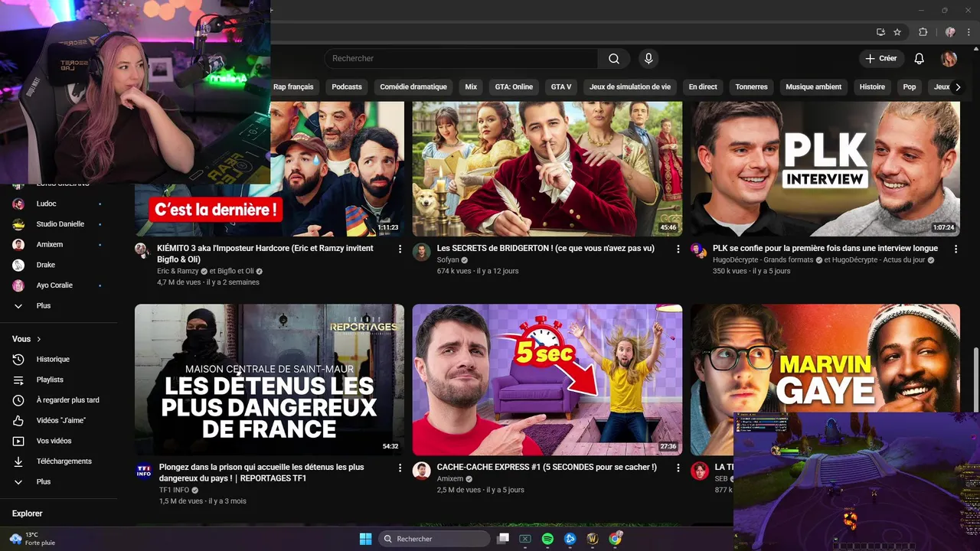Viewport: 980px width, 551px height.
Task: Open more options for Bridgerton video
Action: (678, 249)
